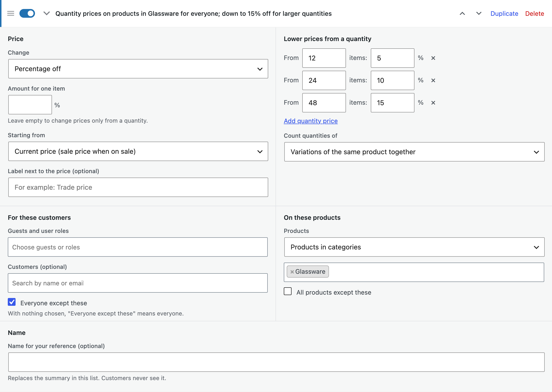Viewport: 552px width, 392px height.
Task: Edit the 10 percent discount field
Action: [392, 80]
